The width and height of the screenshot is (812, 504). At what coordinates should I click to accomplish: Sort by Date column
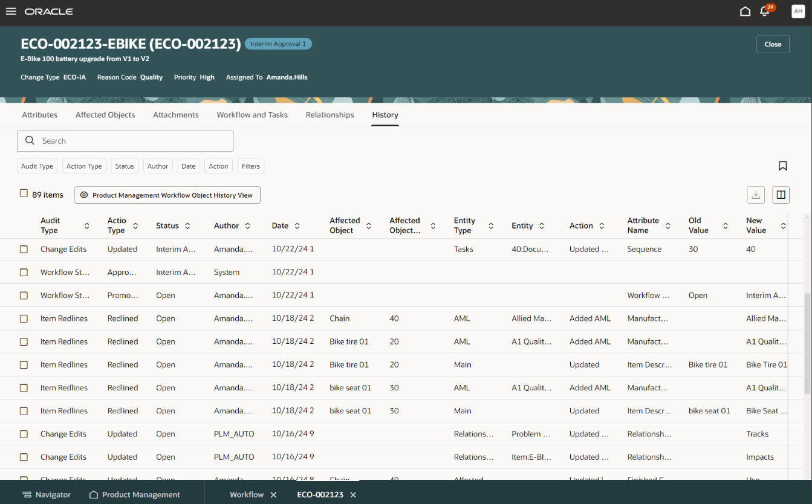(297, 225)
